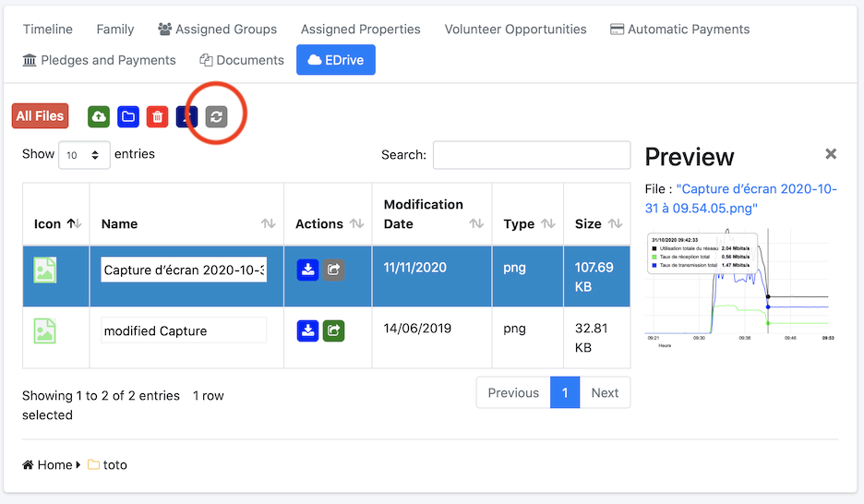Switch to the Pledges and Payments tab
Screen dimensions: 864x504
[x=99, y=60]
